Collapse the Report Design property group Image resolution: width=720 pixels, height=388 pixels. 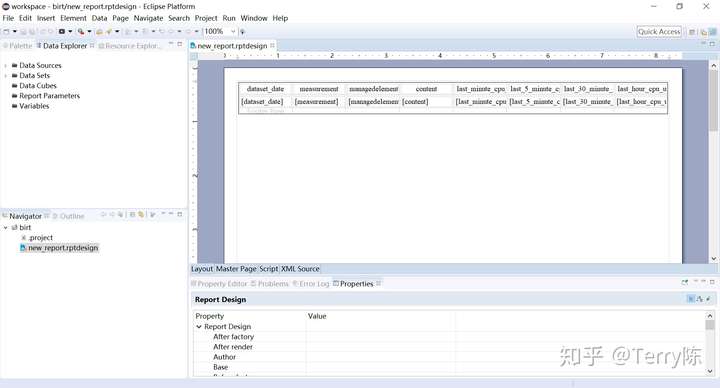click(199, 326)
